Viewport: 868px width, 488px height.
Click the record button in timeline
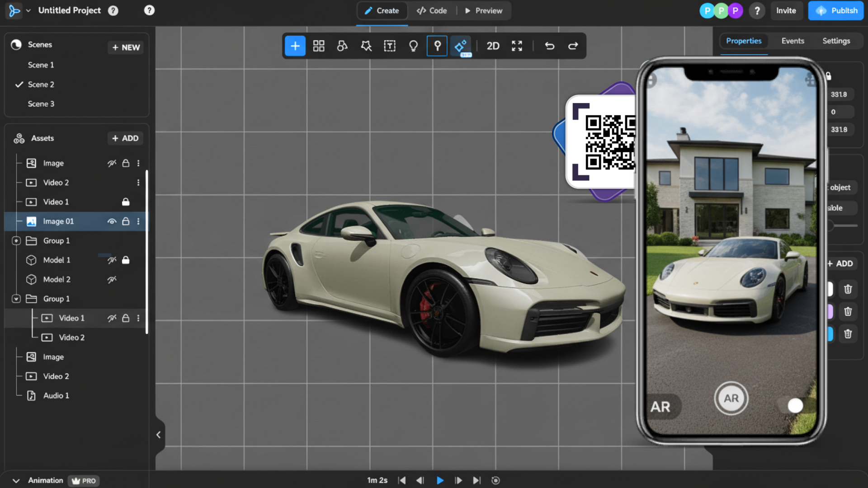point(495,481)
